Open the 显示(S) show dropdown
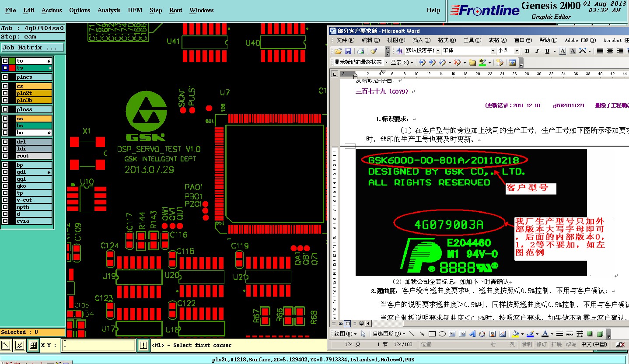 402,63
